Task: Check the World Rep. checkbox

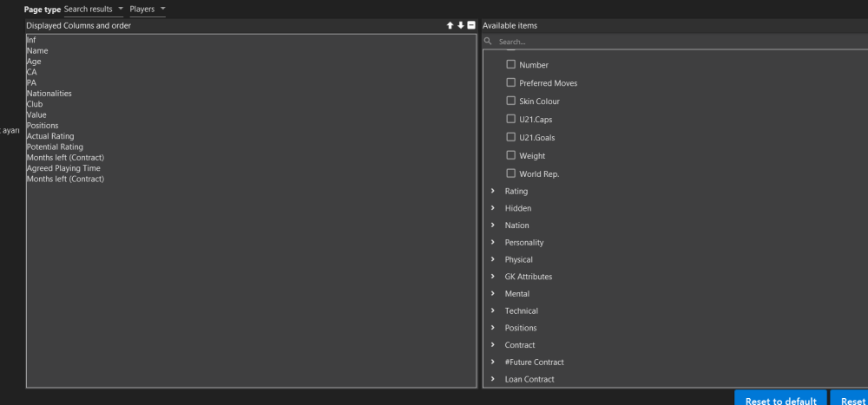Action: [x=511, y=174]
